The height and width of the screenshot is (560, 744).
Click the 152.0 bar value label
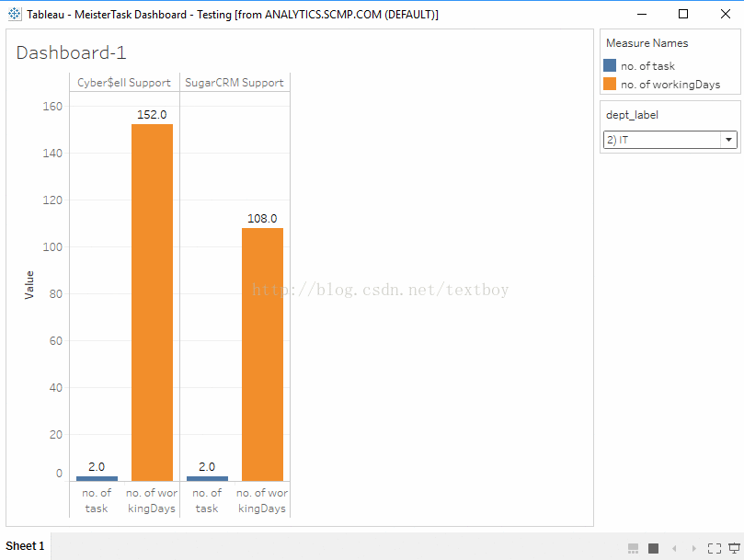click(152, 115)
